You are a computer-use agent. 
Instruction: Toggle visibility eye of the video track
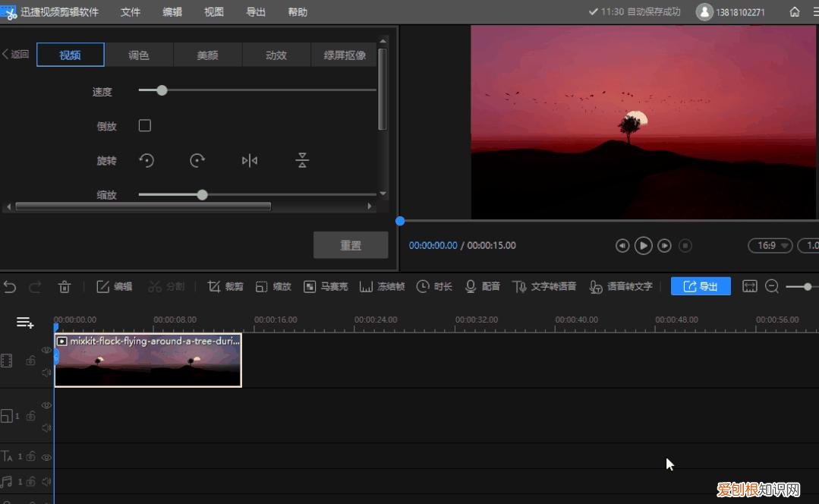point(46,350)
